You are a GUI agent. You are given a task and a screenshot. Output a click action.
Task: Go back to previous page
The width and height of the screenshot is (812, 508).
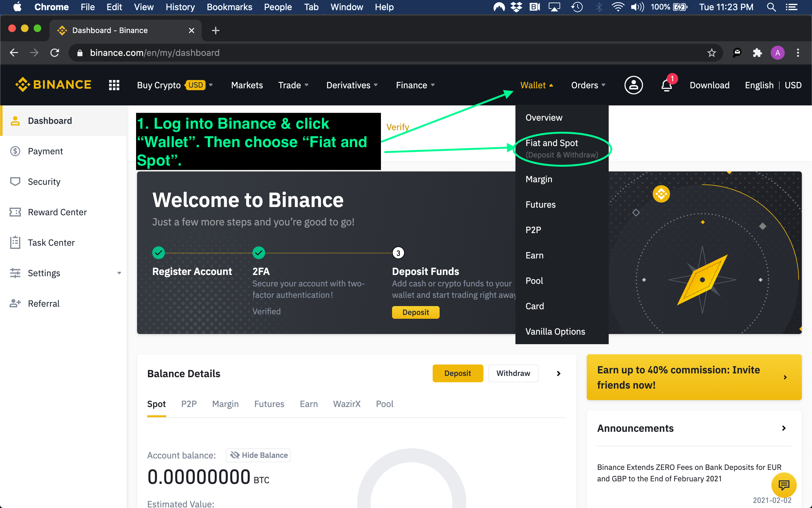pyautogui.click(x=14, y=53)
